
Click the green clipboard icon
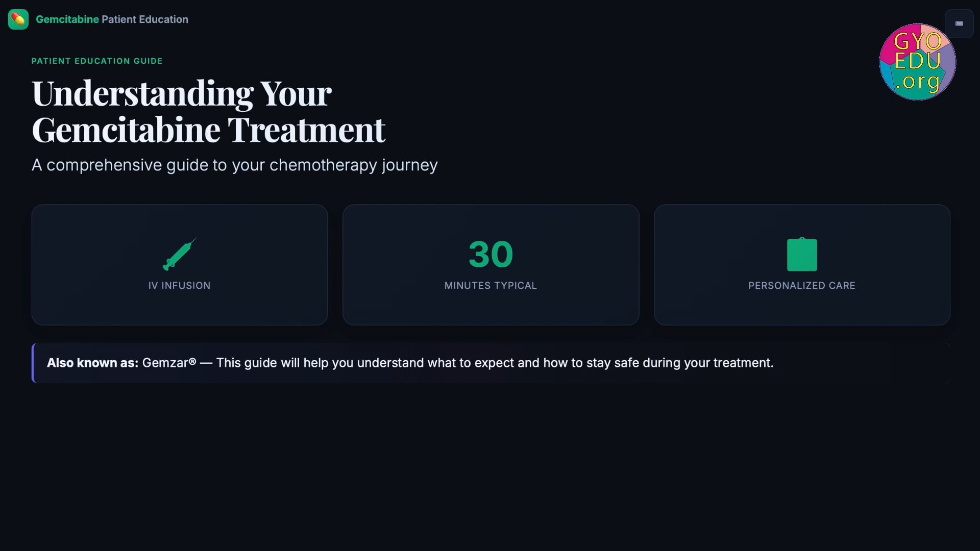pyautogui.click(x=801, y=255)
